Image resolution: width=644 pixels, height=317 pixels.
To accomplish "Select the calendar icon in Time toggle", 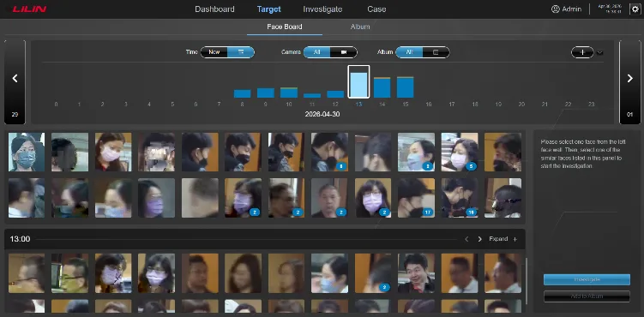I will click(x=241, y=52).
